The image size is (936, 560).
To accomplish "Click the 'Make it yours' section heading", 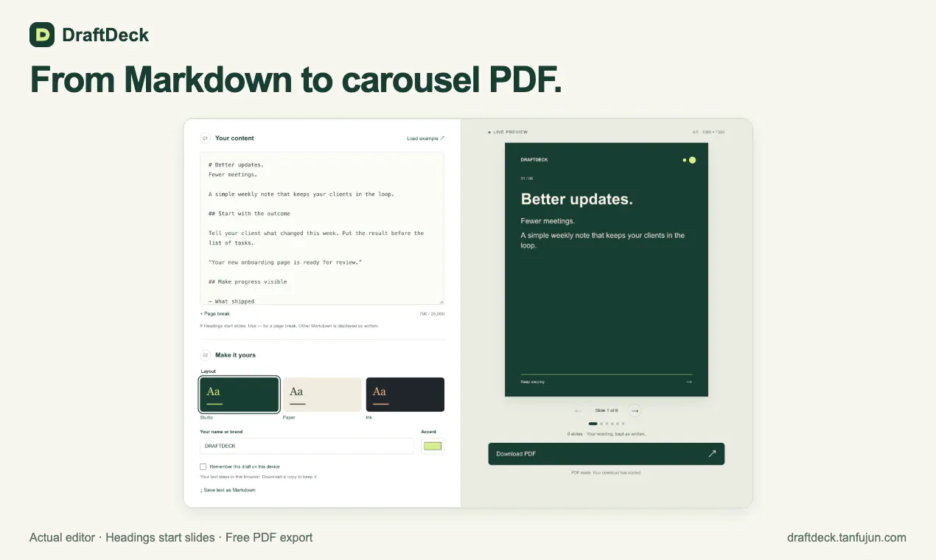I will click(x=235, y=355).
